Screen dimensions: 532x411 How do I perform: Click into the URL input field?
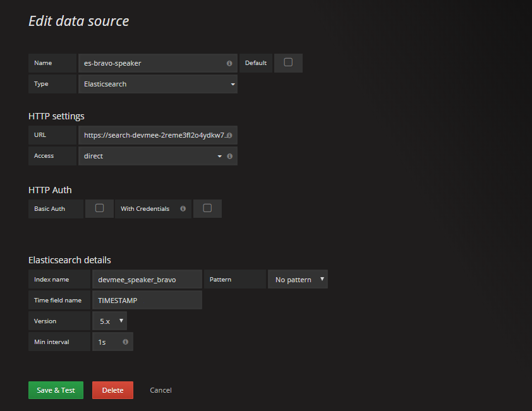(x=152, y=135)
